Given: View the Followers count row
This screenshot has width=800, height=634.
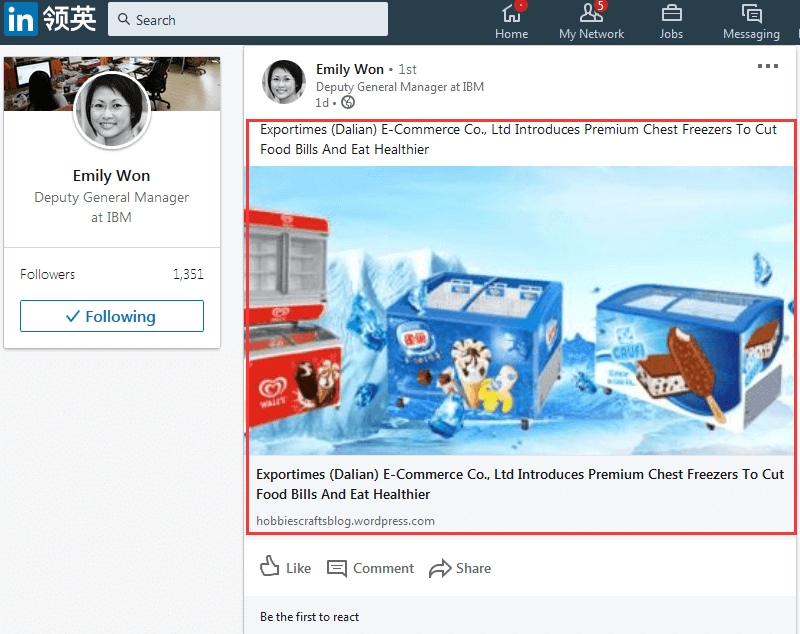Looking at the screenshot, I should click(x=112, y=274).
